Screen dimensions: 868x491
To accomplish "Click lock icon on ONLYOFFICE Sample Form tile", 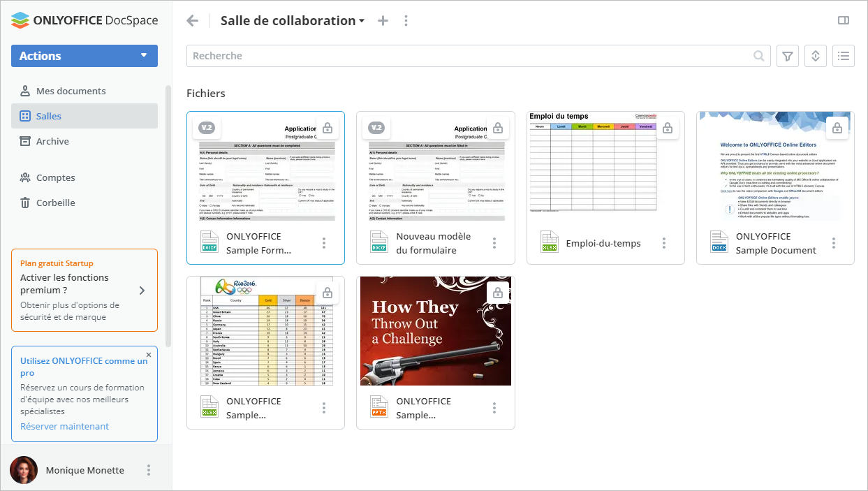I will 328,128.
